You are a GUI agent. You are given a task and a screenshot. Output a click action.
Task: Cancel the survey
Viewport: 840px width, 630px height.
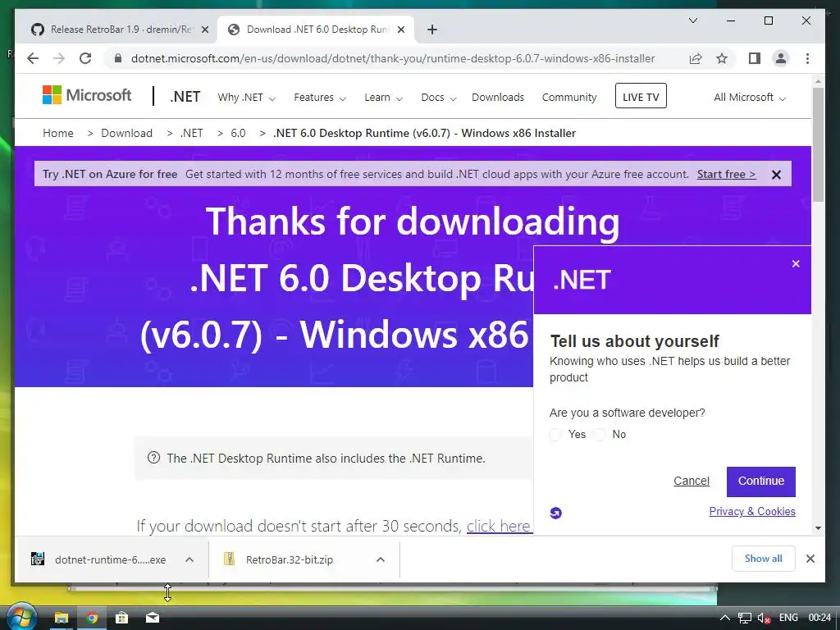[x=691, y=481]
